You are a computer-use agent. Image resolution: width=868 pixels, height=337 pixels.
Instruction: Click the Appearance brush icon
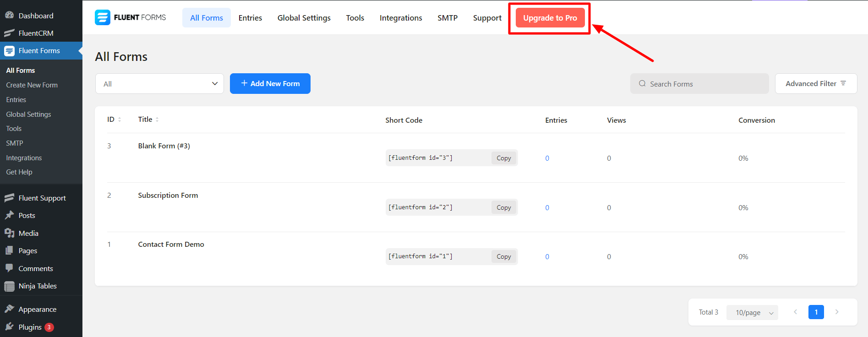[9, 309]
